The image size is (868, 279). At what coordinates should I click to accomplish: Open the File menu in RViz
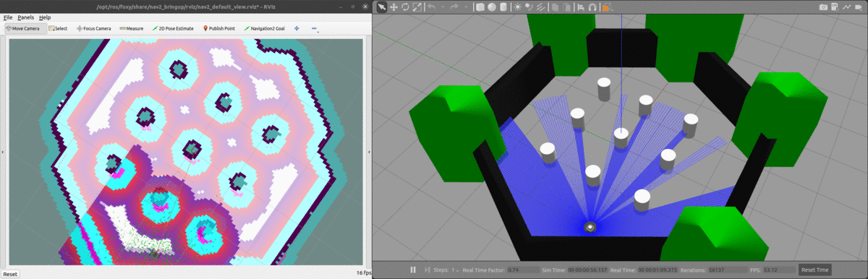tap(8, 17)
